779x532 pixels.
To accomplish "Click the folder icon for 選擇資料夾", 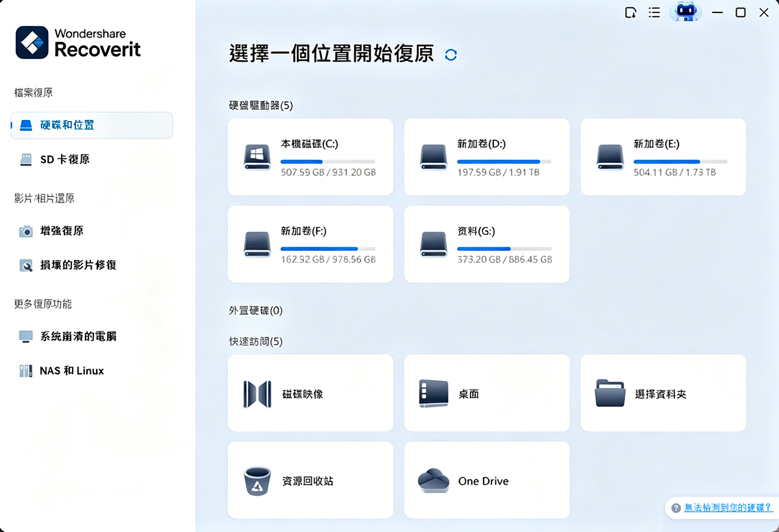I will pyautogui.click(x=610, y=393).
